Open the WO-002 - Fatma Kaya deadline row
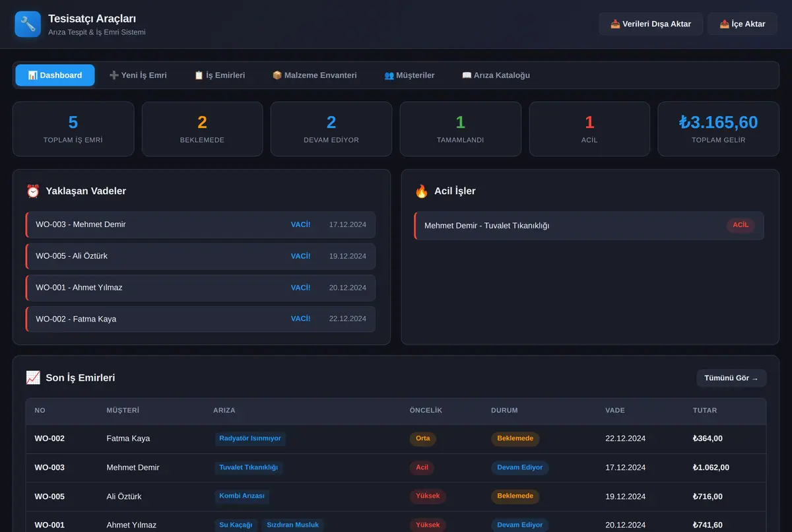 pos(201,319)
